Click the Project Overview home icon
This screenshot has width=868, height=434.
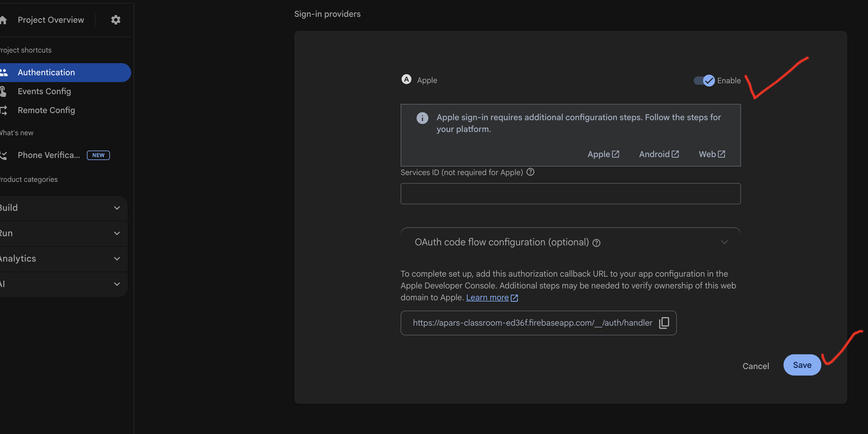pos(3,20)
